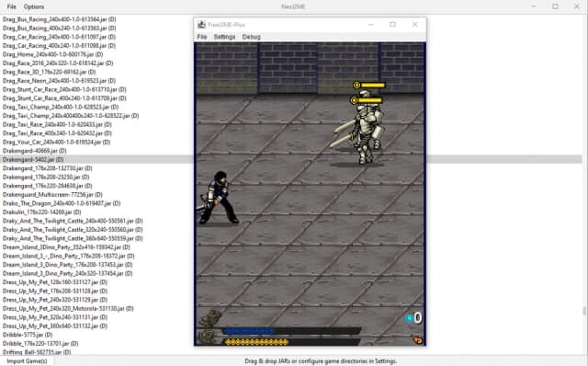The image size is (588, 366).
Task: Select Drakenguard_Multiscreen jar entry
Action: tap(52, 194)
